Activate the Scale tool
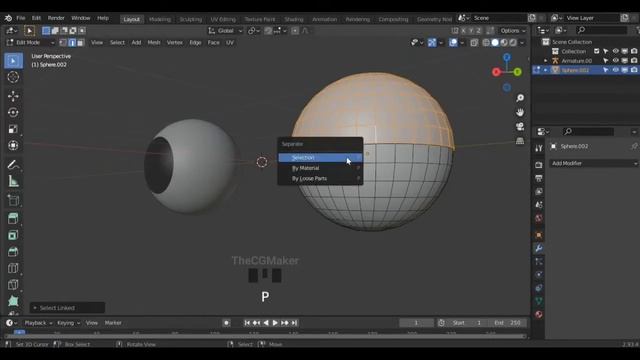640x360 pixels. click(13, 129)
